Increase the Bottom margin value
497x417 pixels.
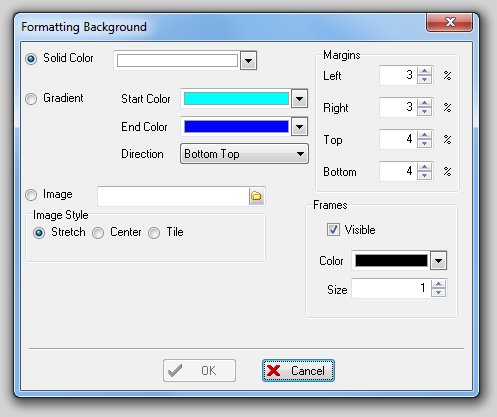[424, 167]
